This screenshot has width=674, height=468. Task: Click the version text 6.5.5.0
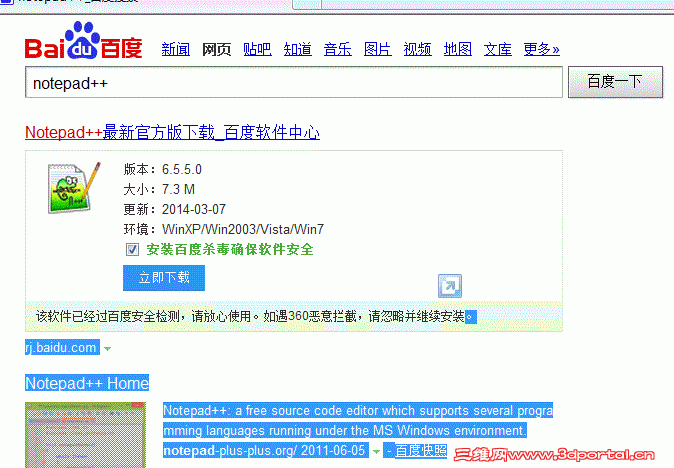point(181,169)
